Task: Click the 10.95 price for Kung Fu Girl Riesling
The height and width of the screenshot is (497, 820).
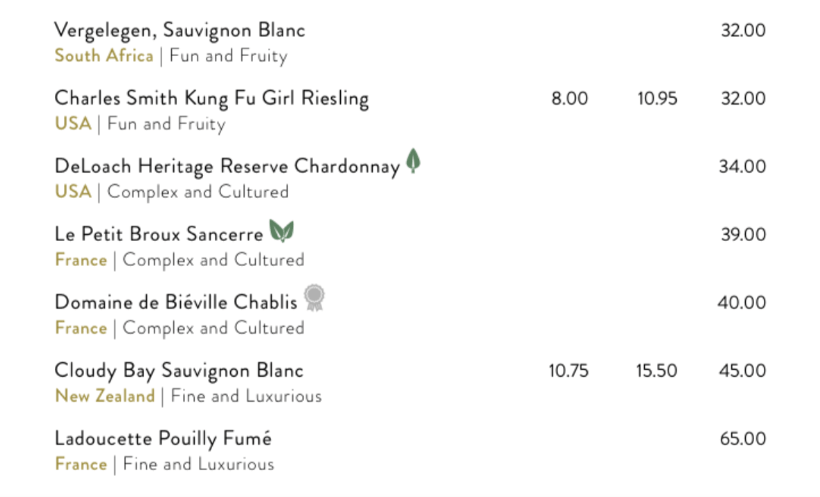Action: pyautogui.click(x=657, y=98)
